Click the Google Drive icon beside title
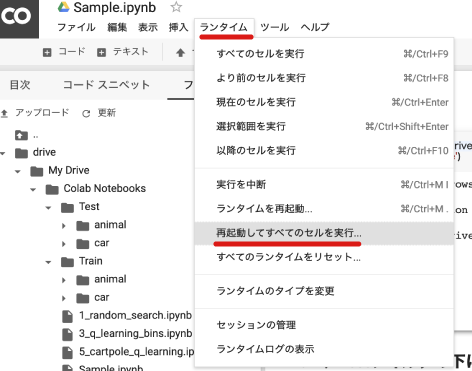The height and width of the screenshot is (371, 472). (x=63, y=7)
